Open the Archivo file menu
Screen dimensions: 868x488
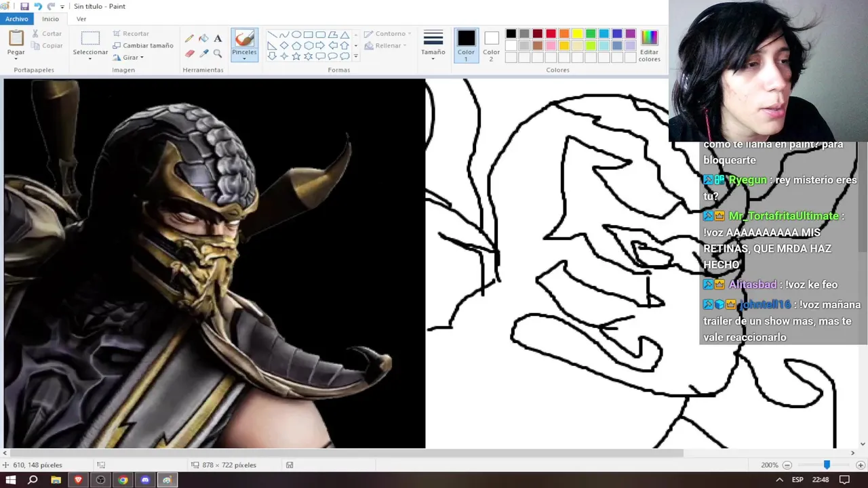[x=16, y=19]
